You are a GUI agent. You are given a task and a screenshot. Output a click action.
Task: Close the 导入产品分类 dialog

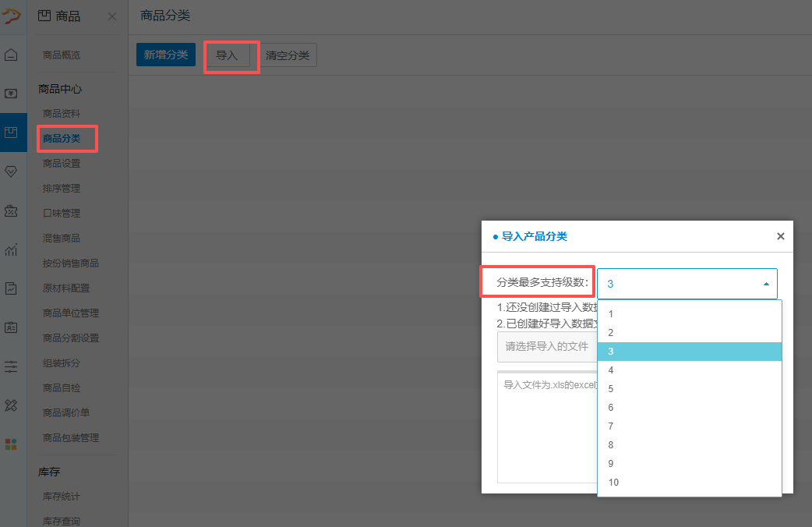(780, 236)
